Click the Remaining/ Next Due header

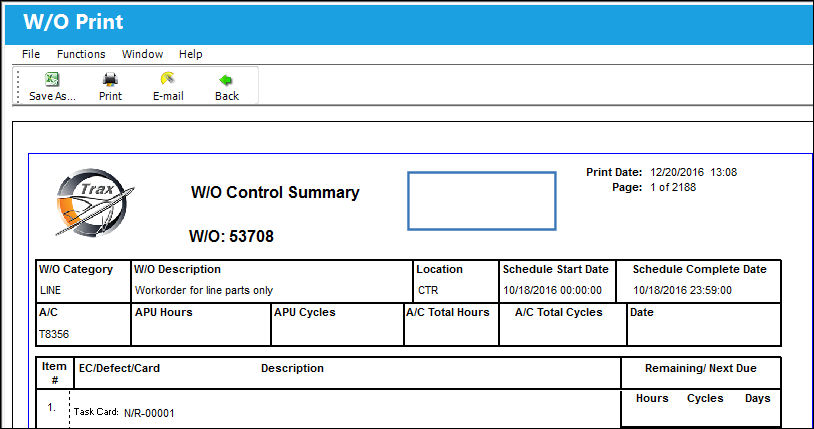pos(701,368)
